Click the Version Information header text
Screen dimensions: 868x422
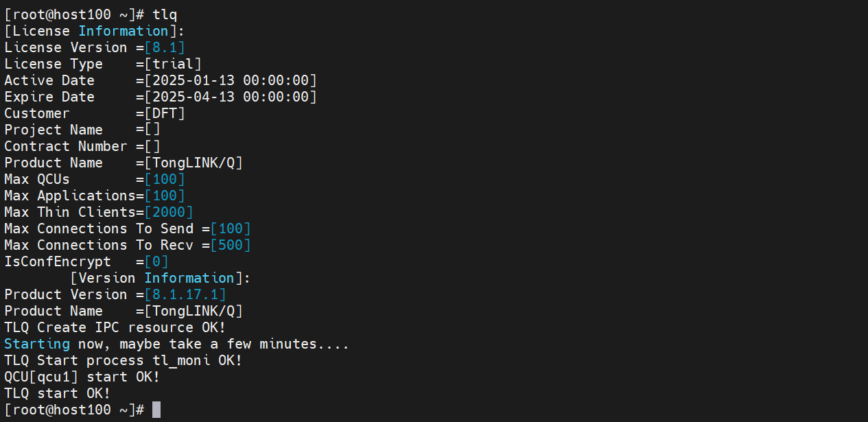point(161,278)
